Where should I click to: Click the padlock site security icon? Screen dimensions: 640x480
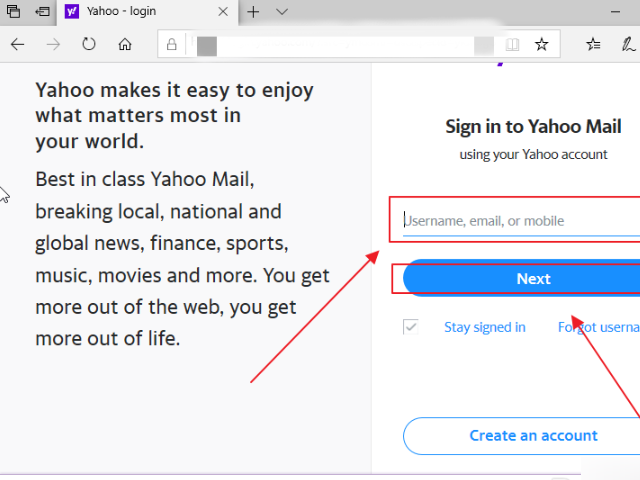[x=172, y=44]
